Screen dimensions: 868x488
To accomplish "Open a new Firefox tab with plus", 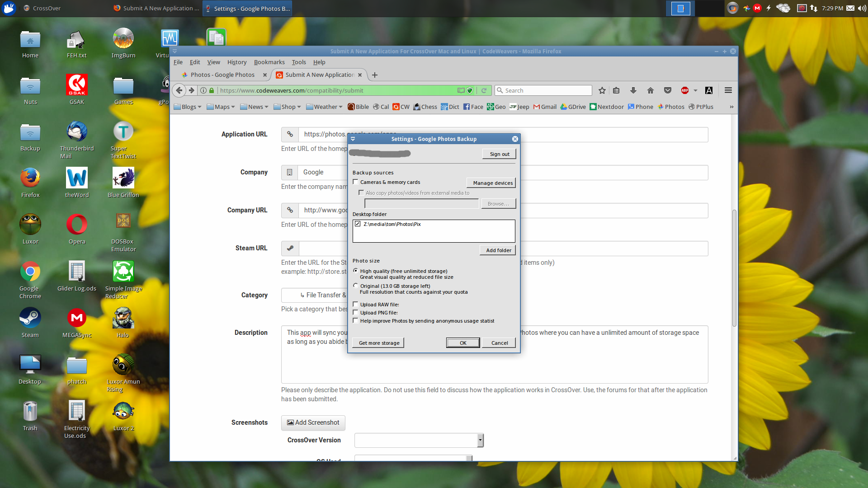I will point(375,75).
